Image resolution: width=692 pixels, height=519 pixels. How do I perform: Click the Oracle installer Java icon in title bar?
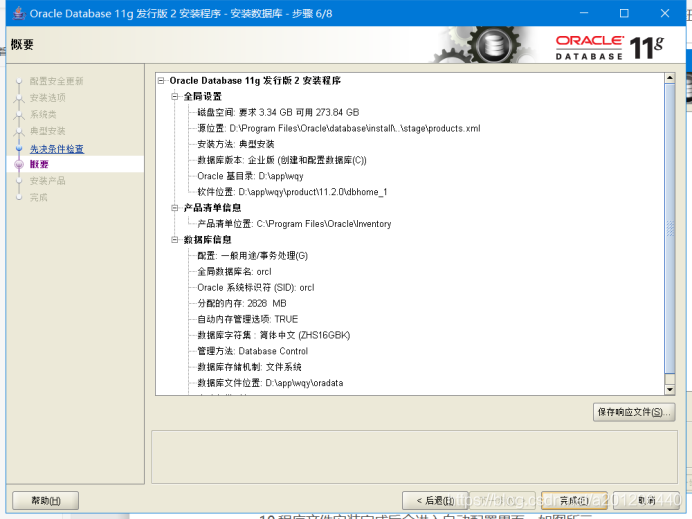pos(19,13)
